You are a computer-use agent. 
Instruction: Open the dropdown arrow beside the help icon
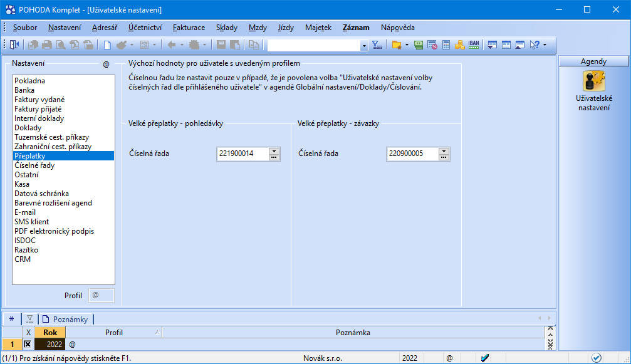tap(545, 44)
